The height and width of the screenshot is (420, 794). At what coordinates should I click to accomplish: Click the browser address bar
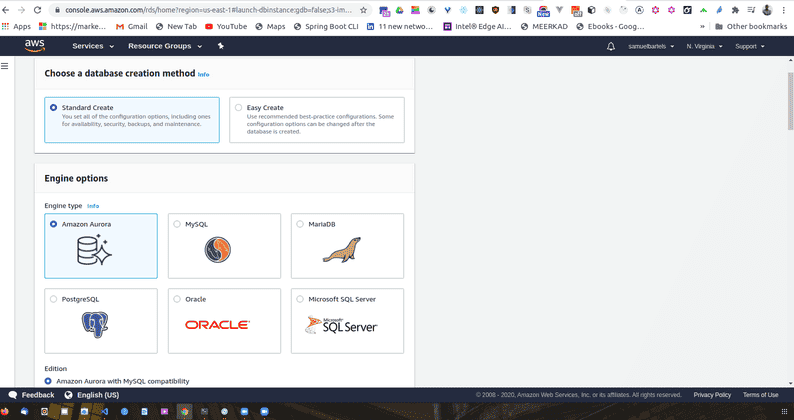208,10
